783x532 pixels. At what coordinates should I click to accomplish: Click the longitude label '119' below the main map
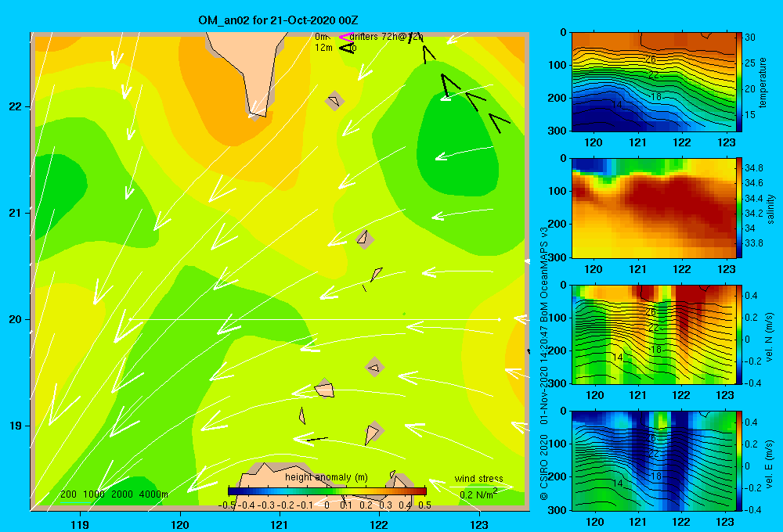(x=80, y=524)
